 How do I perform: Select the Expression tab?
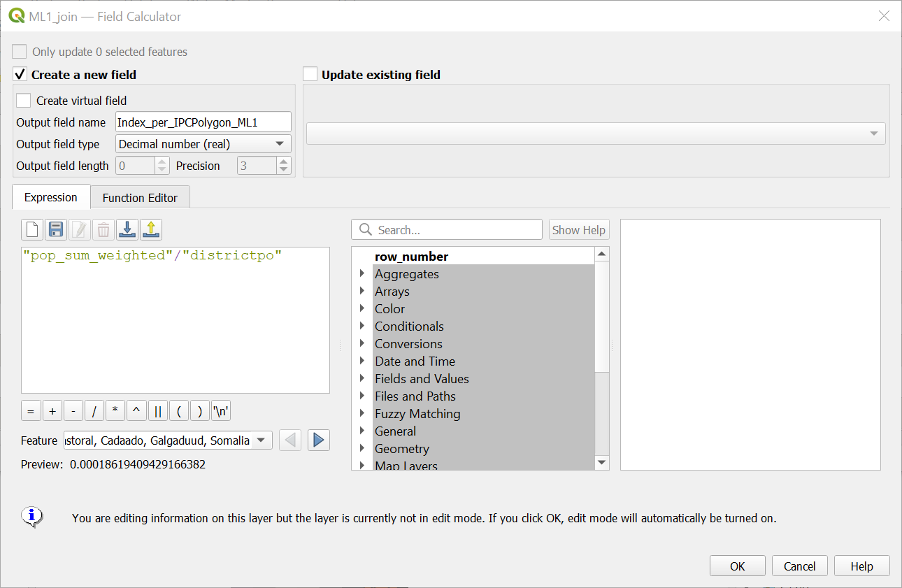point(50,198)
